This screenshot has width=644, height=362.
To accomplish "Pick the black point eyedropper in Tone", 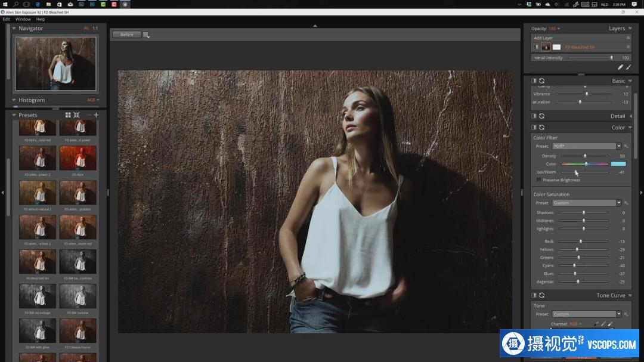I will [x=596, y=324].
